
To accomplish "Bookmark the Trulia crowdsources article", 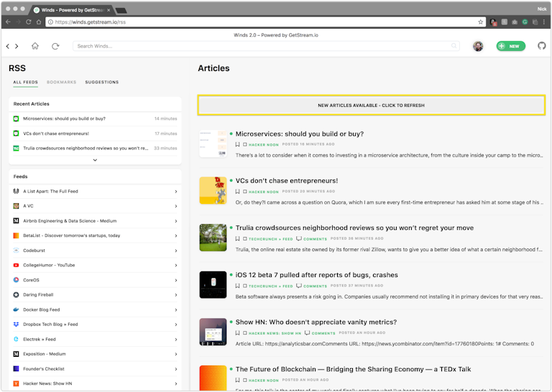I will pyautogui.click(x=238, y=238).
